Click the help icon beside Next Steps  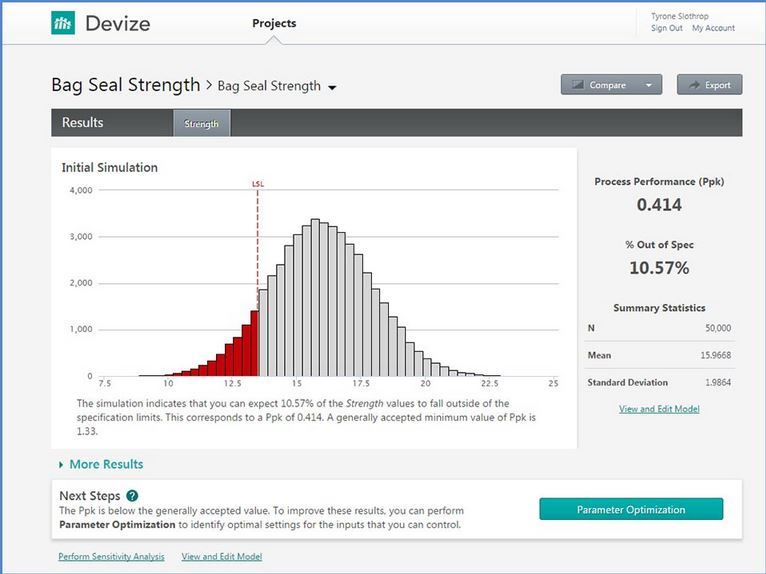[132, 495]
